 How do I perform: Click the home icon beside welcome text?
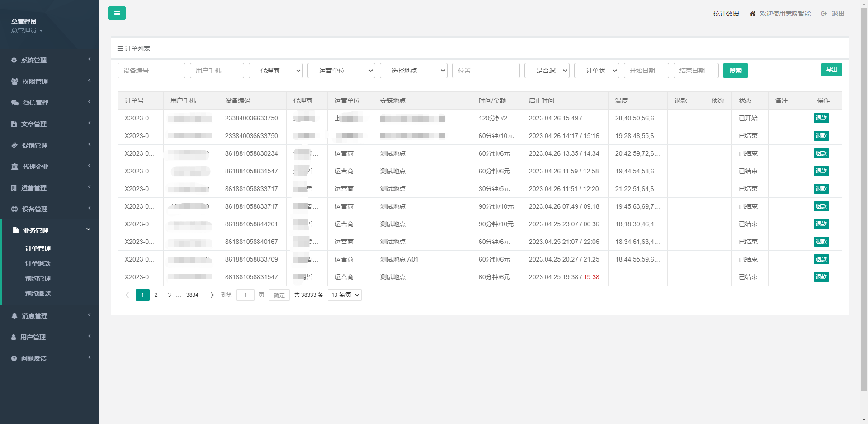752,14
